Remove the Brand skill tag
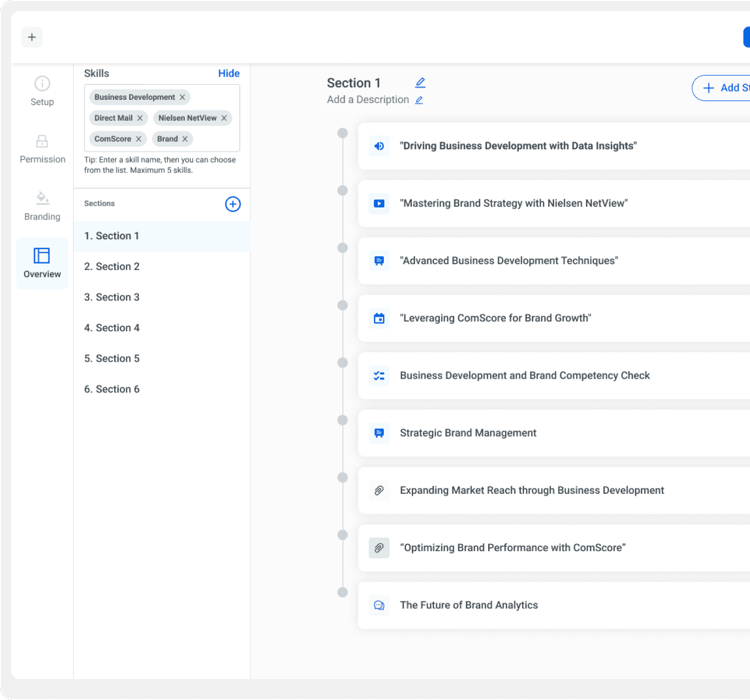 pyautogui.click(x=185, y=139)
